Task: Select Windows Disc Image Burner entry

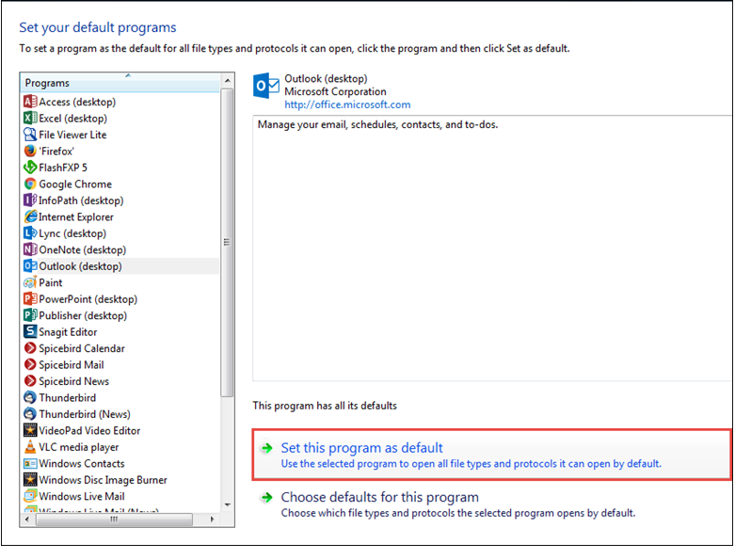Action: tap(104, 480)
